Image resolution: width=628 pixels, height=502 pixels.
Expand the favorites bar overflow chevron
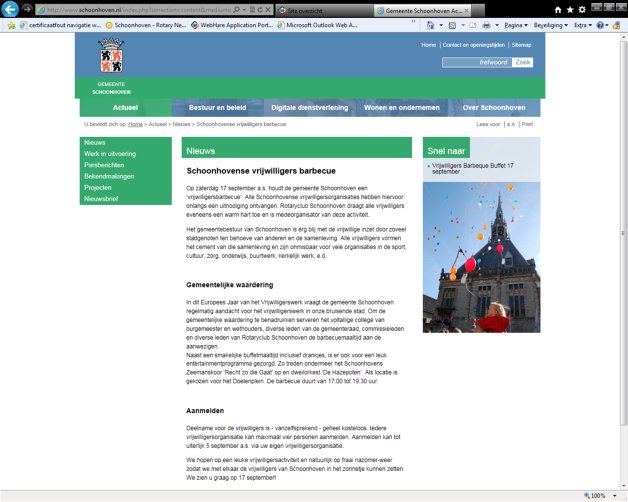click(413, 22)
